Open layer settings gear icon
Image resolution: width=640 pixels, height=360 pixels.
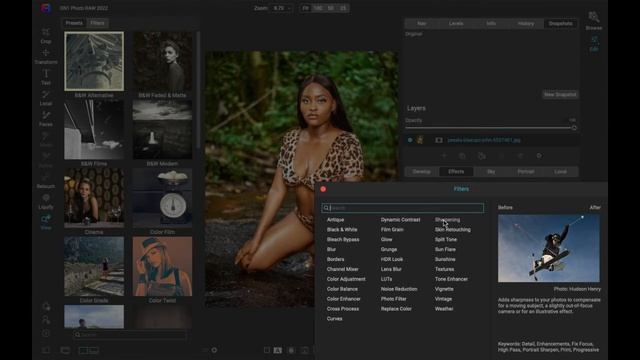coord(539,156)
